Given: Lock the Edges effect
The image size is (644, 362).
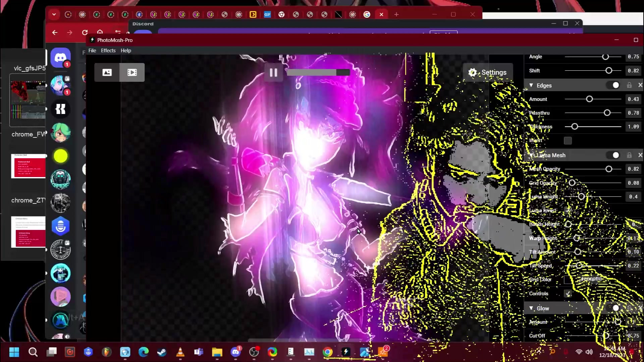Looking at the screenshot, I should (x=629, y=85).
